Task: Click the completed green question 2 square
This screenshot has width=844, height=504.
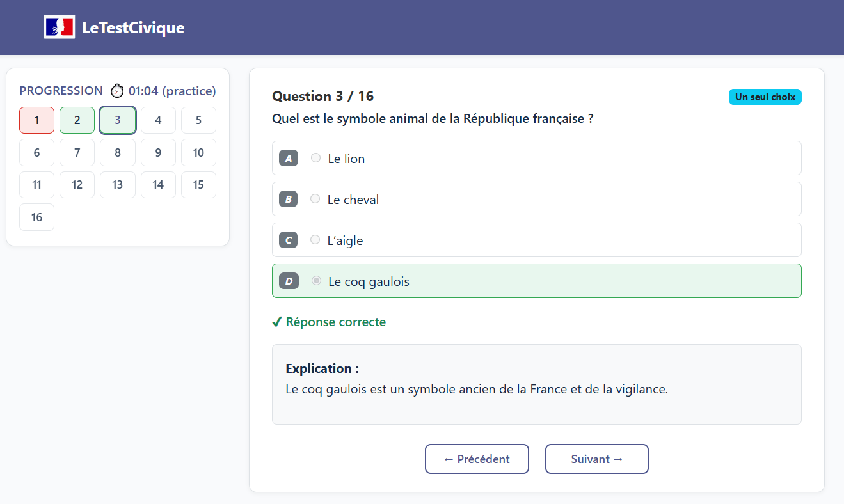Action: click(x=77, y=120)
